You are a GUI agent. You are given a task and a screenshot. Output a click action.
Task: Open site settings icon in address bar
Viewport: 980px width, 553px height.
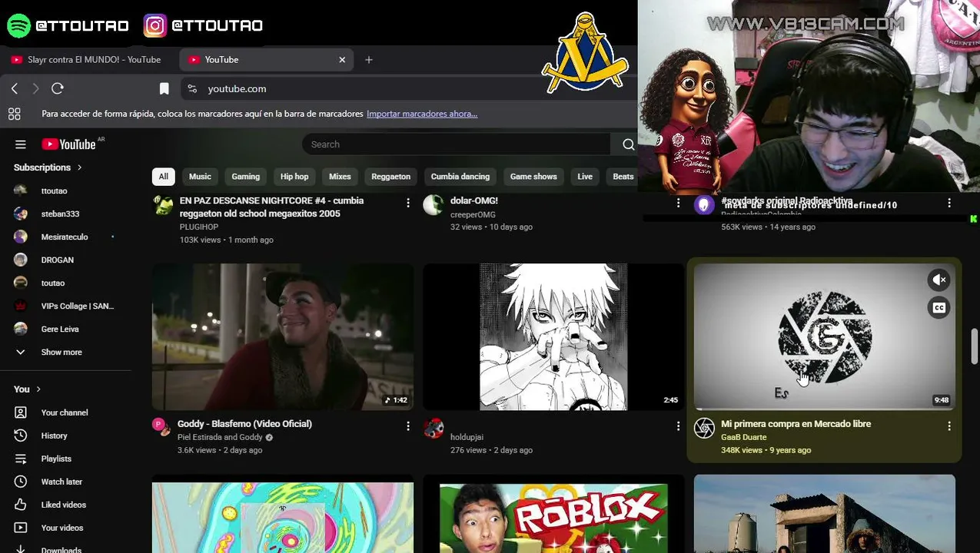point(192,89)
